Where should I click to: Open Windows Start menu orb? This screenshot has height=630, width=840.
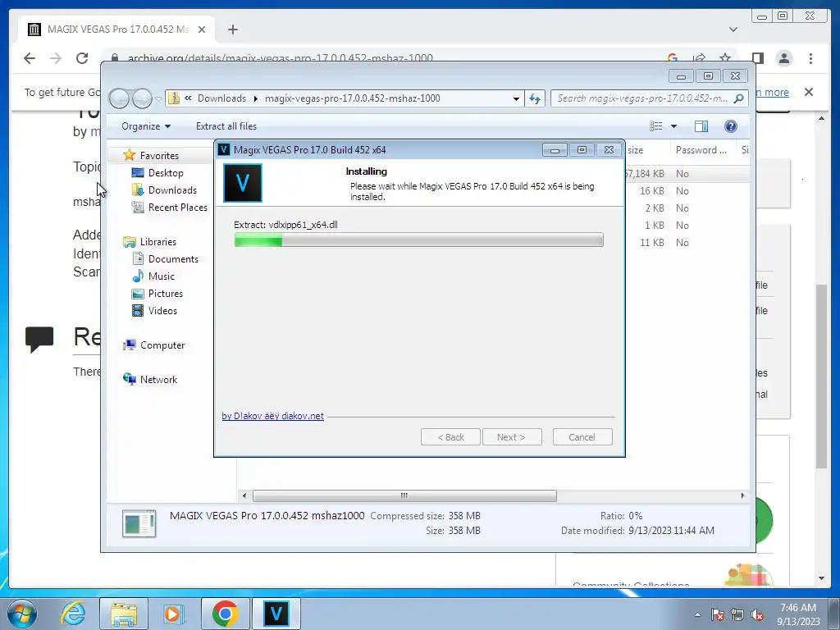click(21, 614)
